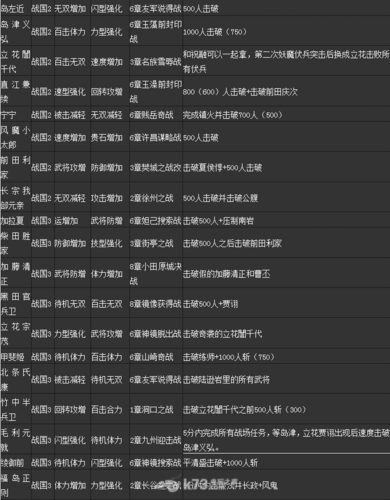The image size is (390, 500).
Task: Select the condition '击破奇袭的立花誾千代'
Action: point(222,334)
